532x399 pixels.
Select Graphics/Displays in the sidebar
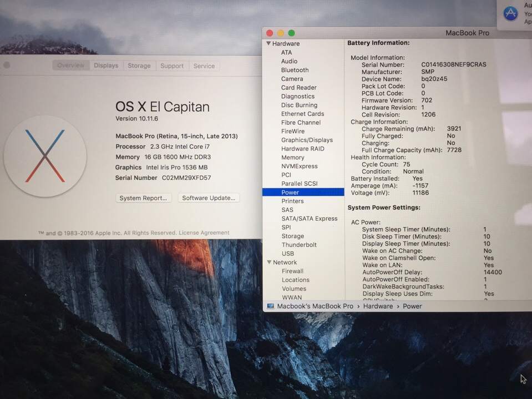[307, 140]
